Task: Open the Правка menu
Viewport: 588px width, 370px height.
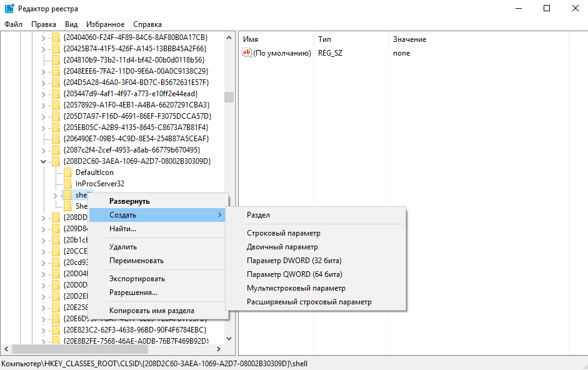Action: 44,24
